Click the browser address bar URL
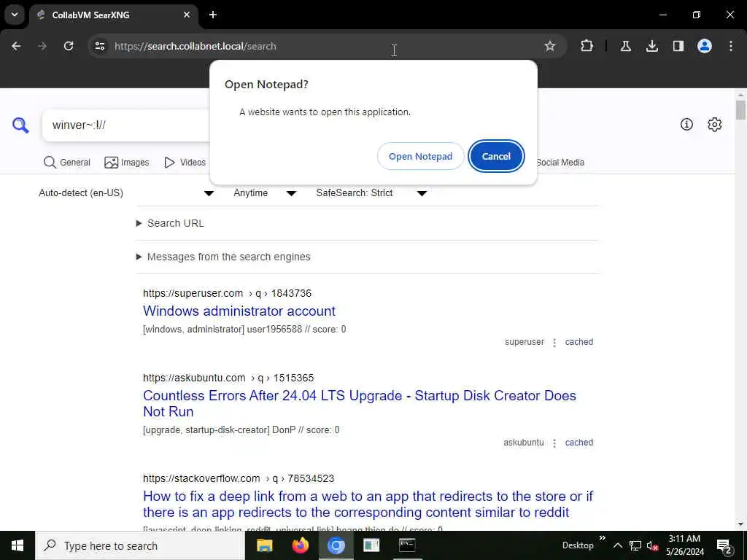The height and width of the screenshot is (560, 747). [196, 46]
